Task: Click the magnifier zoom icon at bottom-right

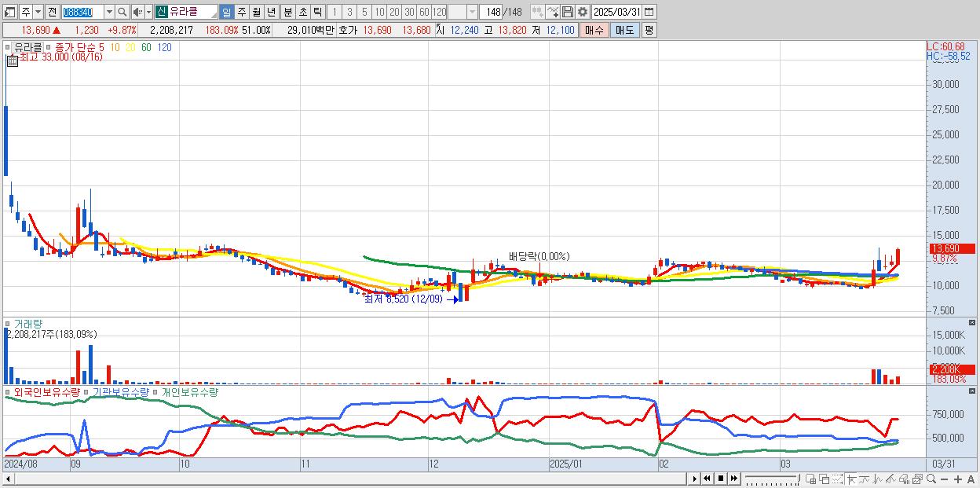Action: tap(931, 479)
